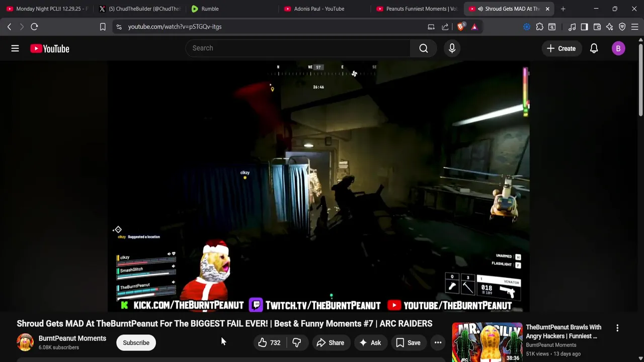
Task: Click the address bar URL
Action: (175, 27)
